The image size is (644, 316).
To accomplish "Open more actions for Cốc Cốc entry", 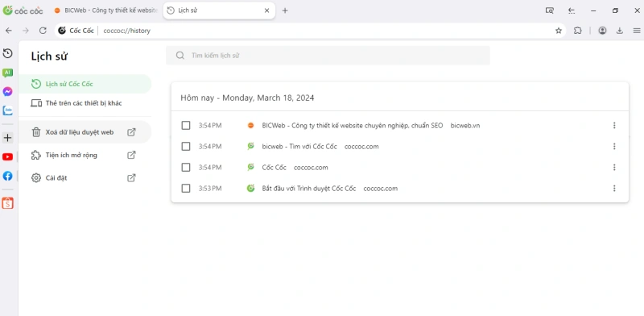I will (614, 167).
